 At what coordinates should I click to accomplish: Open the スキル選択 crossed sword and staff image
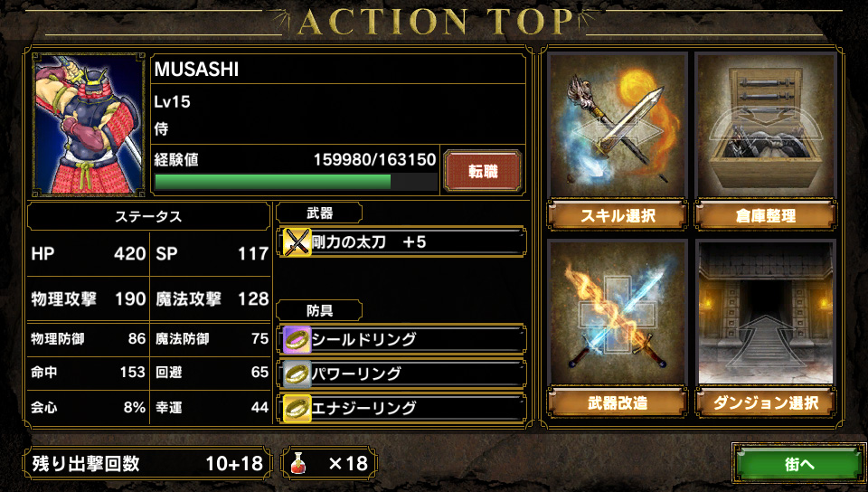(618, 126)
